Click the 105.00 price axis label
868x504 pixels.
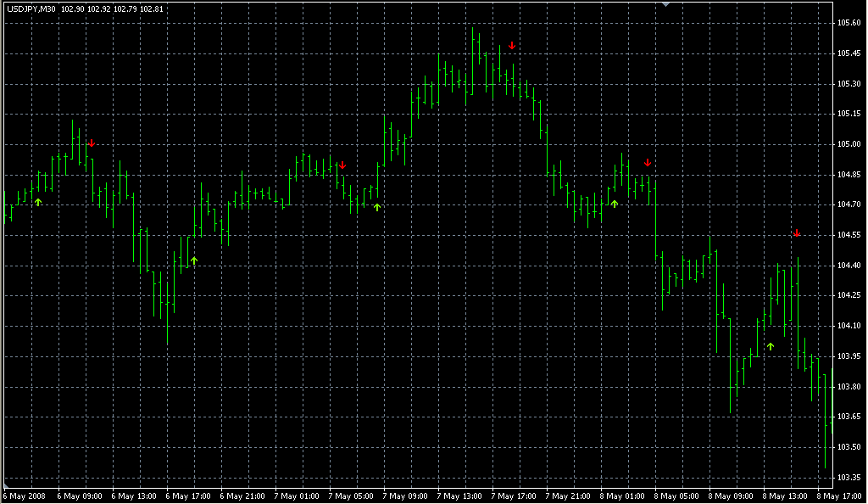click(849, 144)
